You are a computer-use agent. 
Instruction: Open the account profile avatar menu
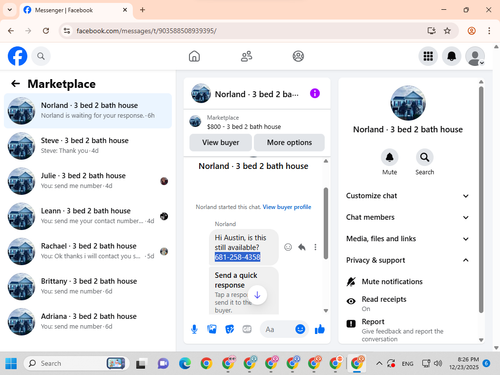tap(475, 56)
